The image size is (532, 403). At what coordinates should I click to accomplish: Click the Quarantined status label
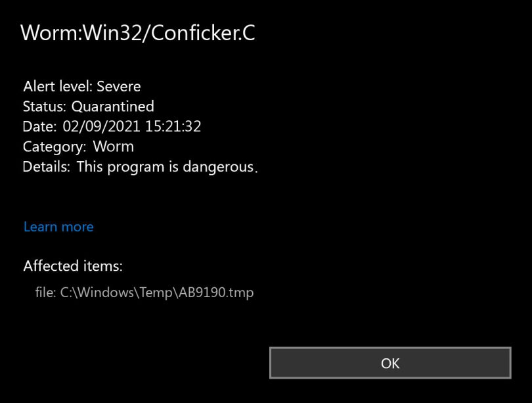coord(115,106)
